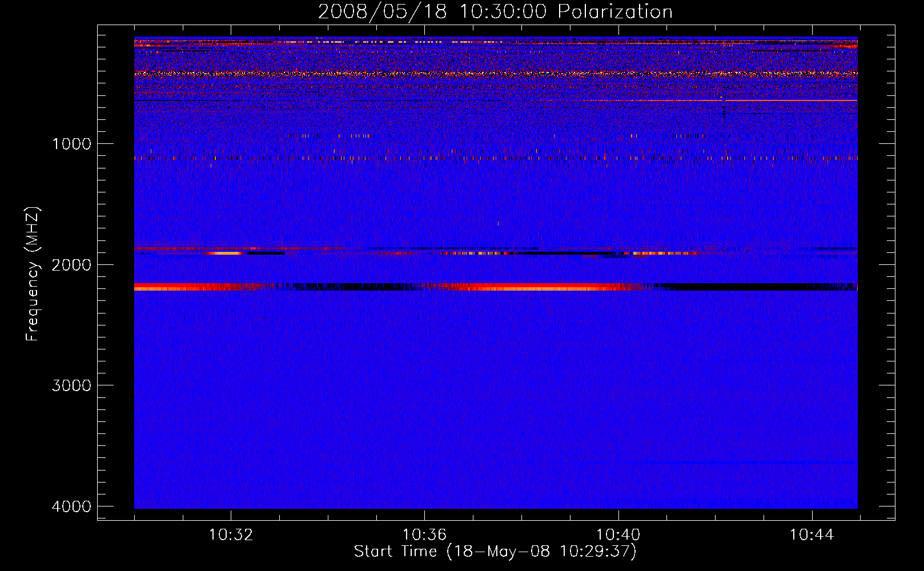Click the '3000' frequency tick label

[72, 385]
